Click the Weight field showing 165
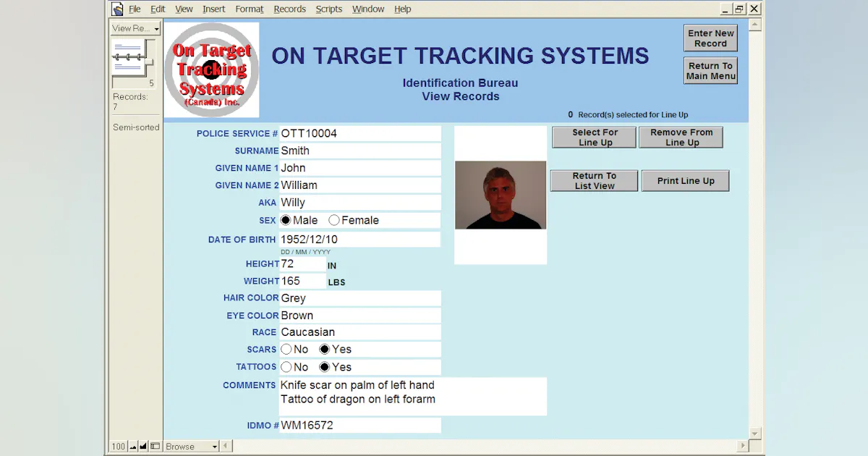The width and height of the screenshot is (868, 456). coord(303,282)
